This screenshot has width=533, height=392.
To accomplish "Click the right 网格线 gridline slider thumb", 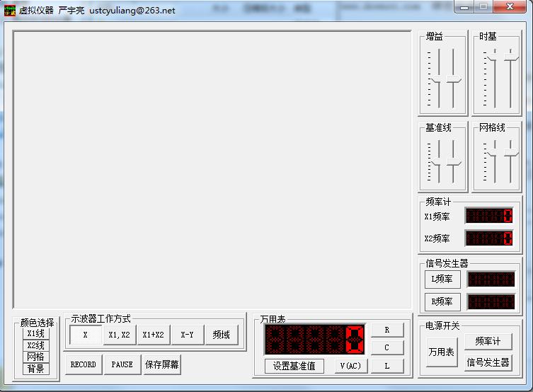I will click(511, 153).
